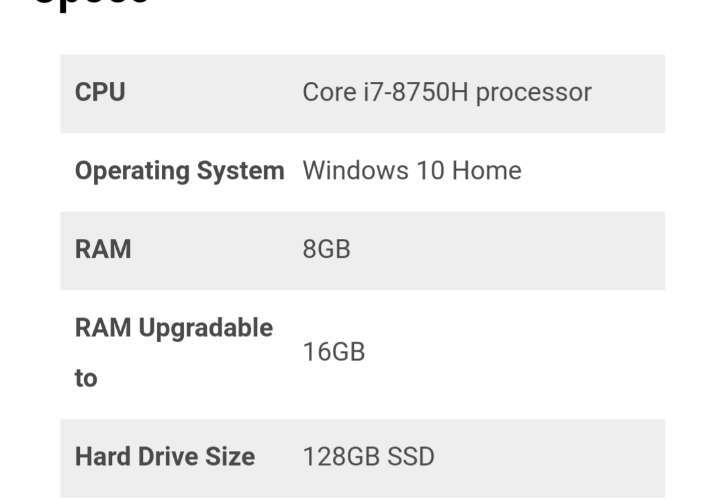Click the RAM label cell

tap(103, 249)
